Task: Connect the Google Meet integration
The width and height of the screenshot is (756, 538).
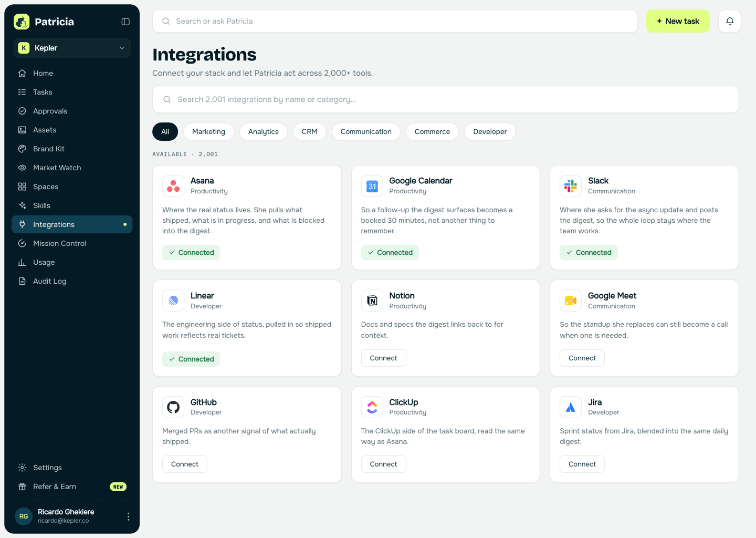Action: click(x=582, y=358)
